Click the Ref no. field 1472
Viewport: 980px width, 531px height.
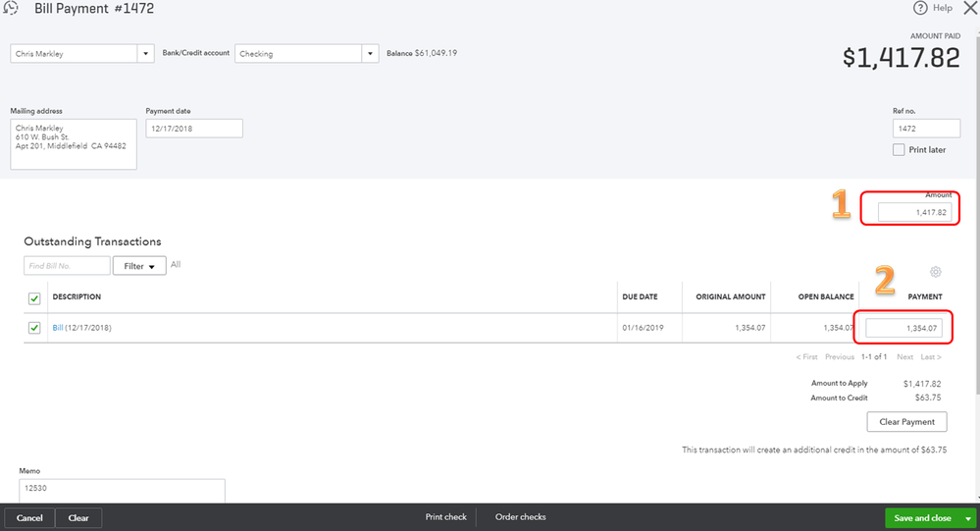926,129
